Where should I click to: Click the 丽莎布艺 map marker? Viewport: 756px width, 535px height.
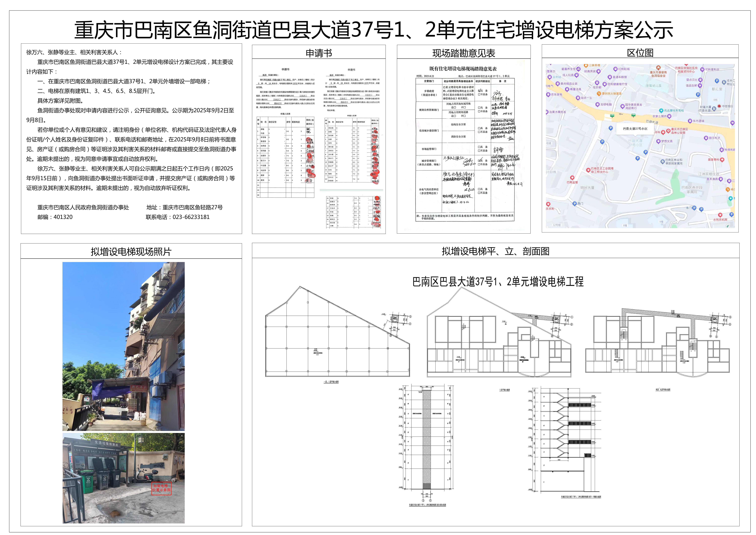[706, 138]
